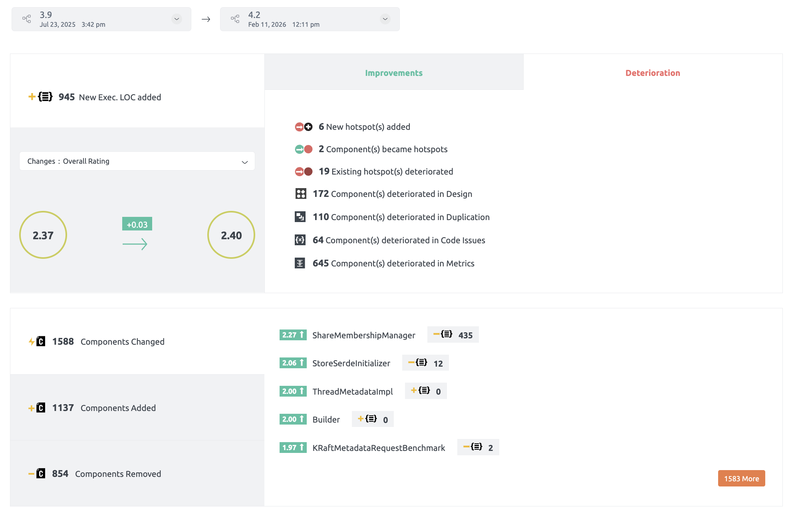798x532 pixels.
Task: Open the ShareMembershipManager component
Action: [363, 335]
